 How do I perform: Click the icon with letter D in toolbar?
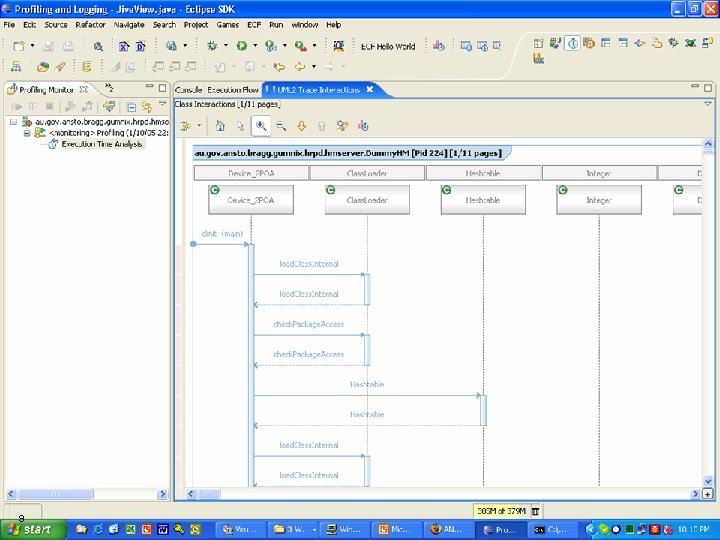coord(141,46)
